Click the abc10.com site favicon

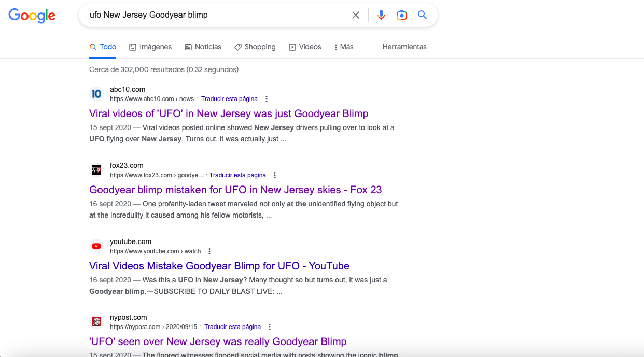pyautogui.click(x=96, y=94)
